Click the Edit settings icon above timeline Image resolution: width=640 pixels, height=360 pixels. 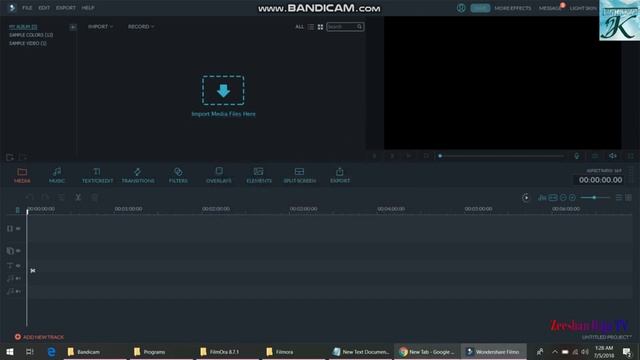(61, 198)
